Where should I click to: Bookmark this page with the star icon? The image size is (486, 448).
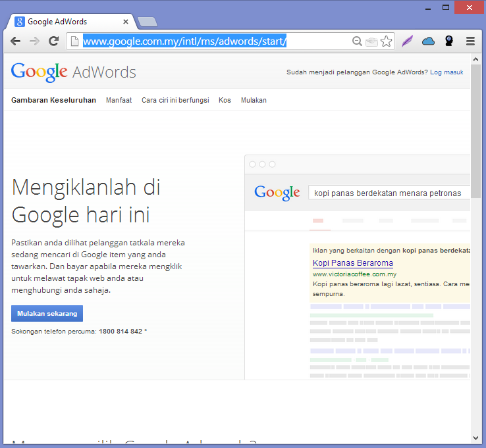(x=386, y=41)
